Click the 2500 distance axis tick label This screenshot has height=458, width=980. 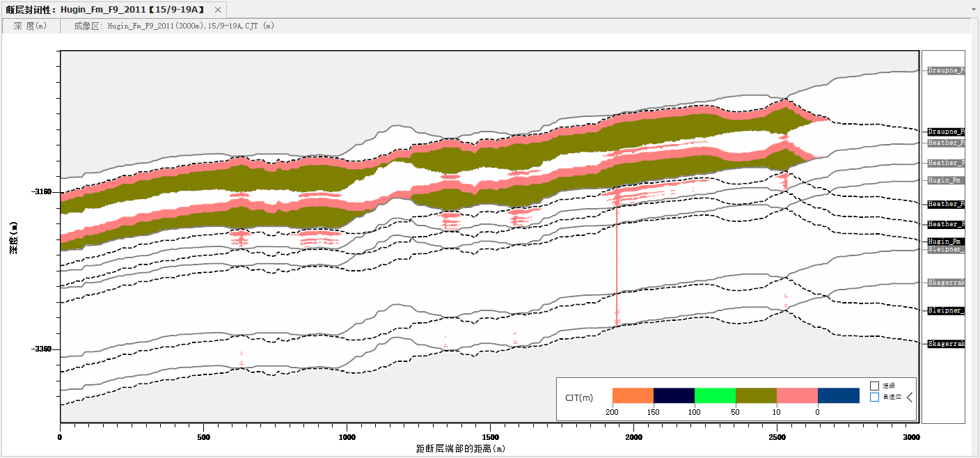(x=777, y=438)
